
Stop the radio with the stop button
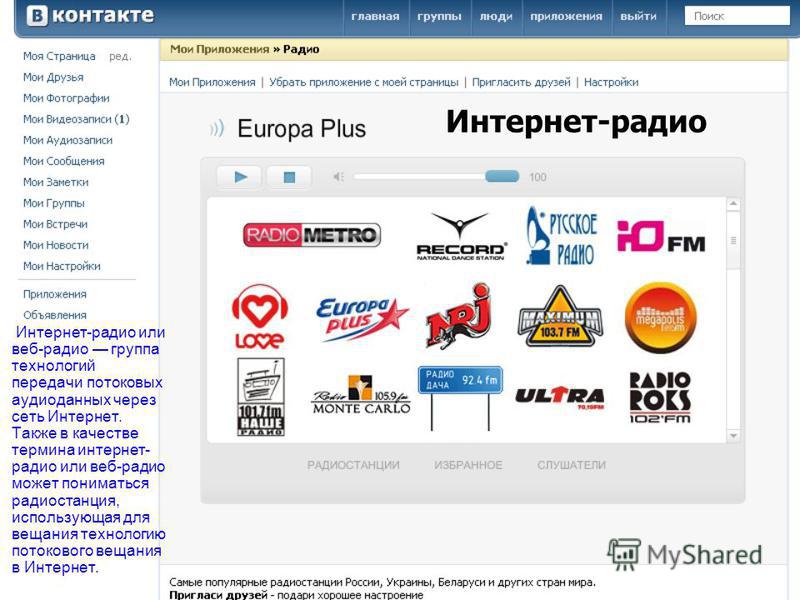tap(289, 177)
